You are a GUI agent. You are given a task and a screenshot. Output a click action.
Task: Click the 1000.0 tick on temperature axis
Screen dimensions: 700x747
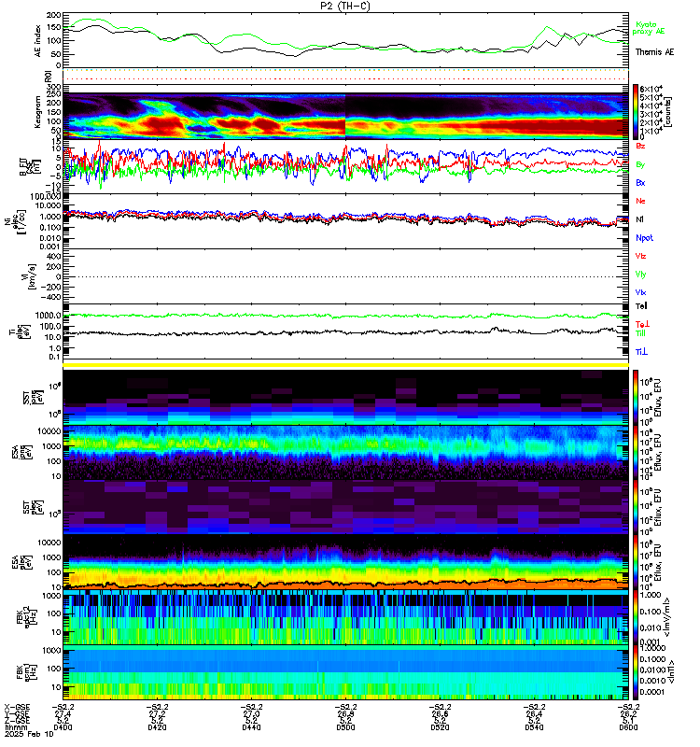click(x=49, y=316)
